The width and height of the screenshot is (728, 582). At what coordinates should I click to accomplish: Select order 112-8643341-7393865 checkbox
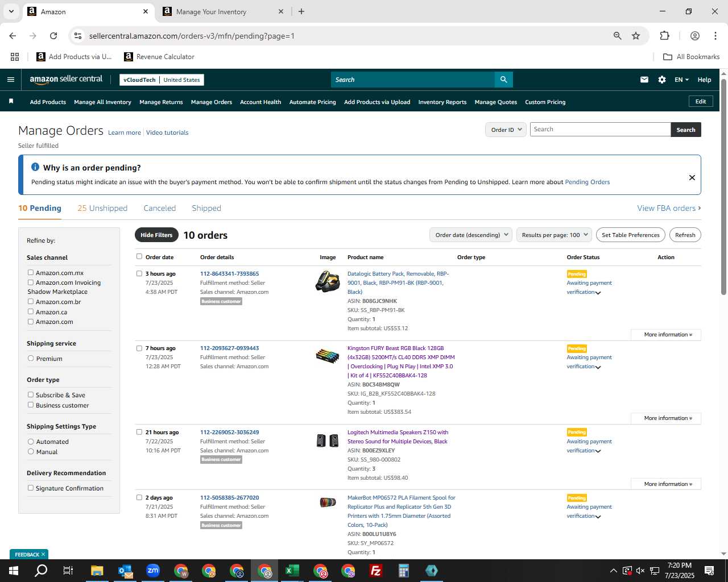pos(139,273)
